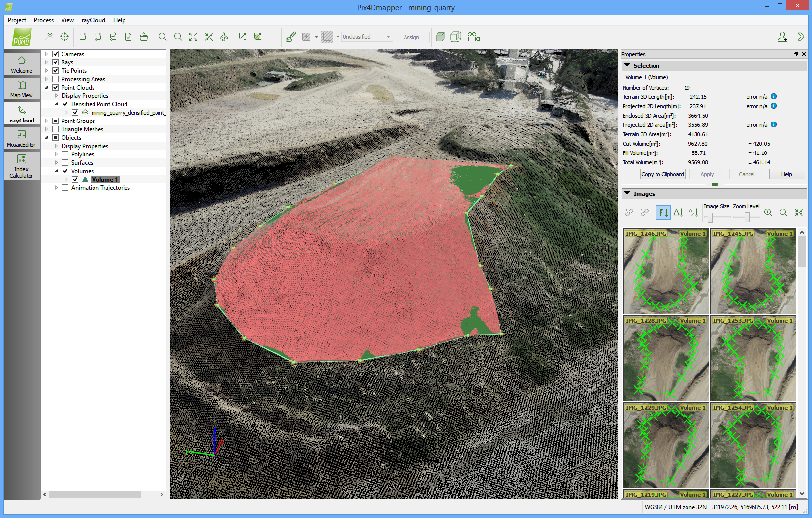
Task: Select the new volume stacked-layers icon
Action: point(273,37)
